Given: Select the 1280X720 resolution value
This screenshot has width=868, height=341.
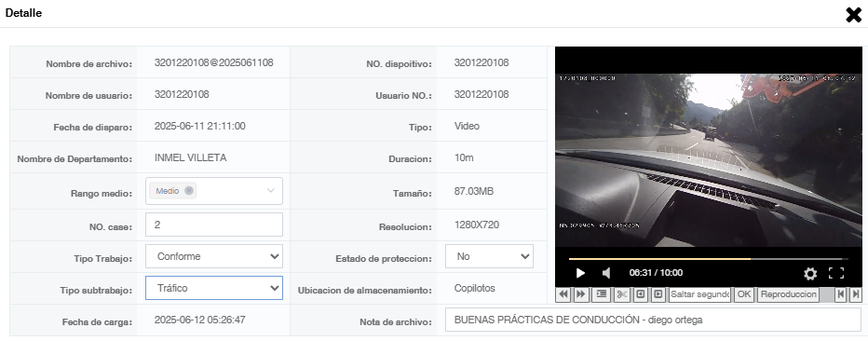Looking at the screenshot, I should (477, 225).
